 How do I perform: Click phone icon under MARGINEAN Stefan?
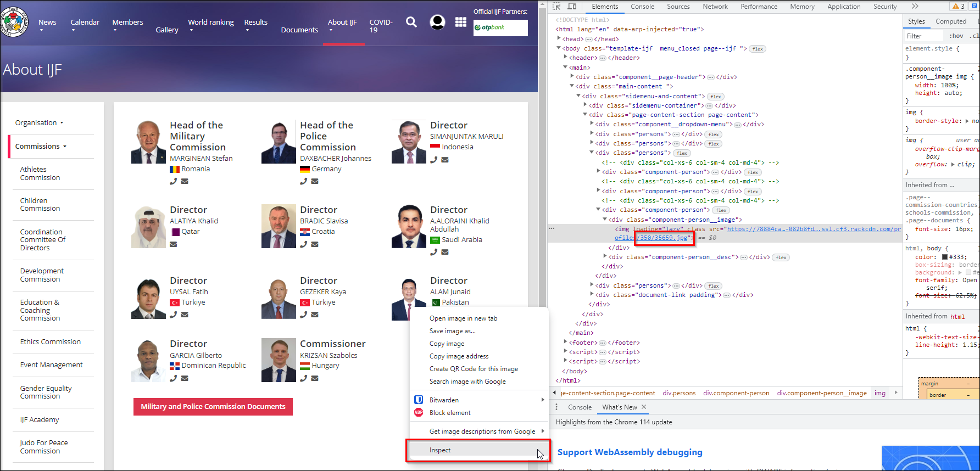pos(174,181)
